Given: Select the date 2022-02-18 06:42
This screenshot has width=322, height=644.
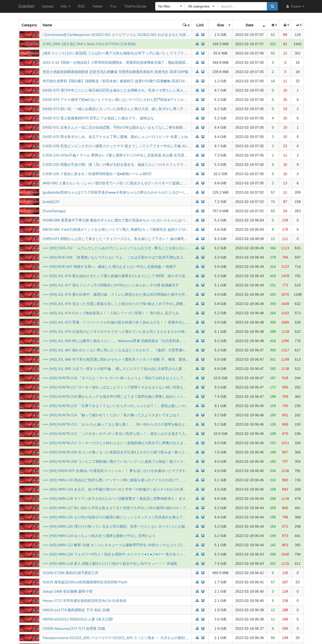Looking at the screenshot, I should [250, 573].
